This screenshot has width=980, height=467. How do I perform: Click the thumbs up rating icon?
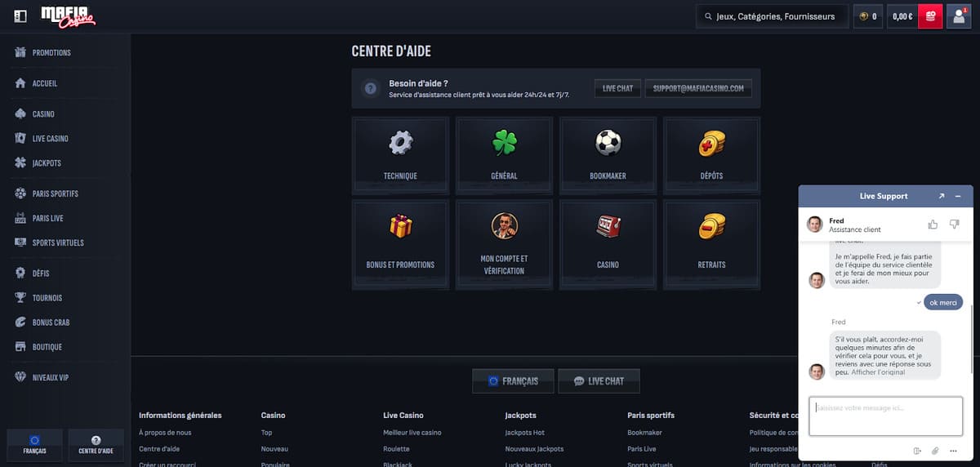coord(933,225)
